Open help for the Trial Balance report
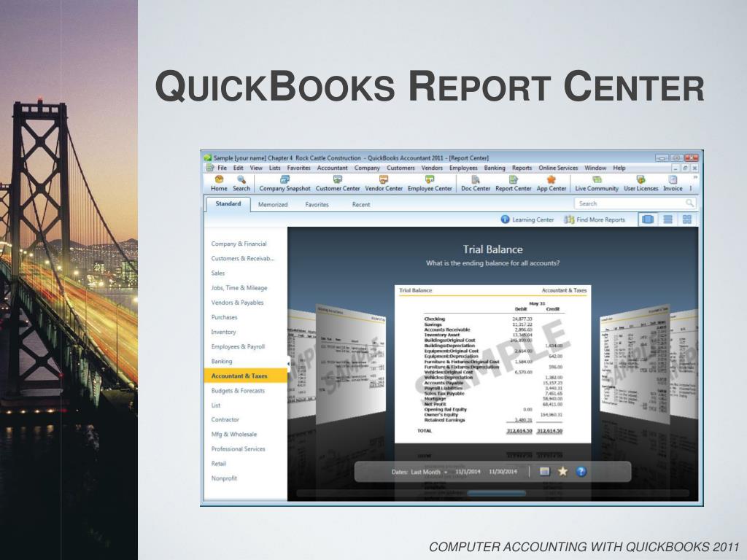 (x=581, y=472)
